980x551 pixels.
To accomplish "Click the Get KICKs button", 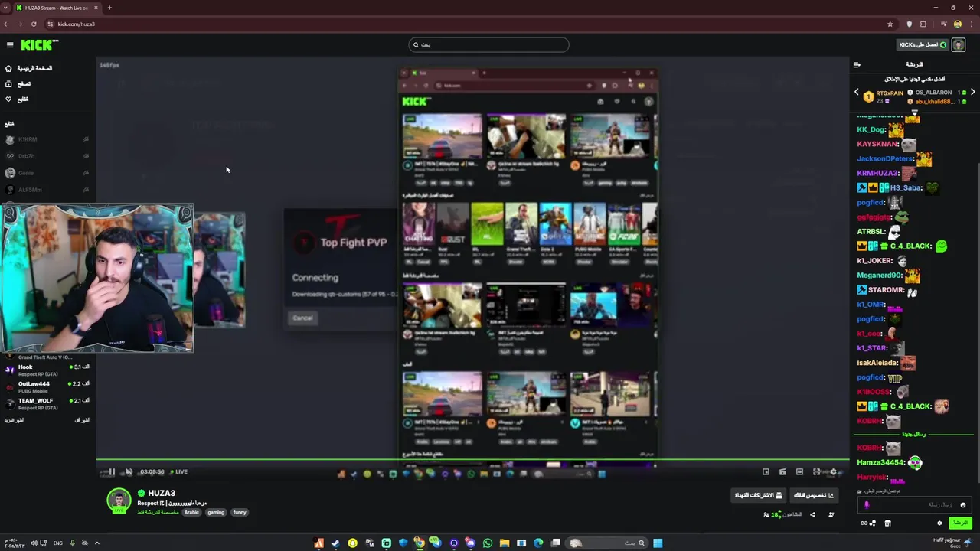I will (x=923, y=44).
